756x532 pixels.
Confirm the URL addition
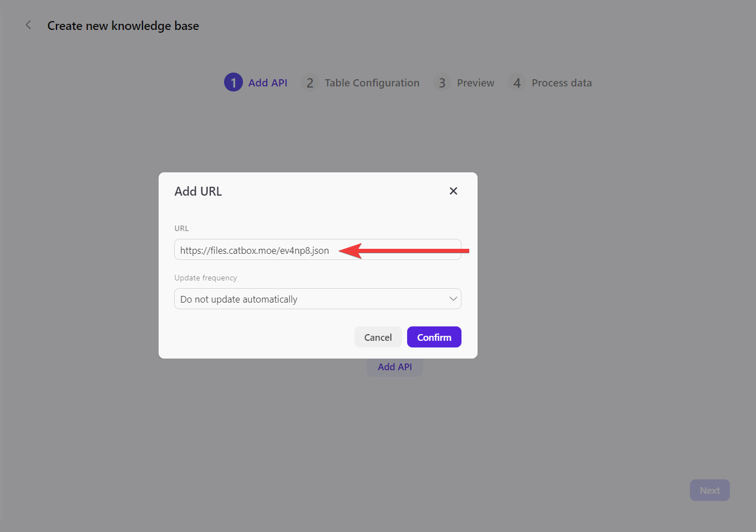434,337
